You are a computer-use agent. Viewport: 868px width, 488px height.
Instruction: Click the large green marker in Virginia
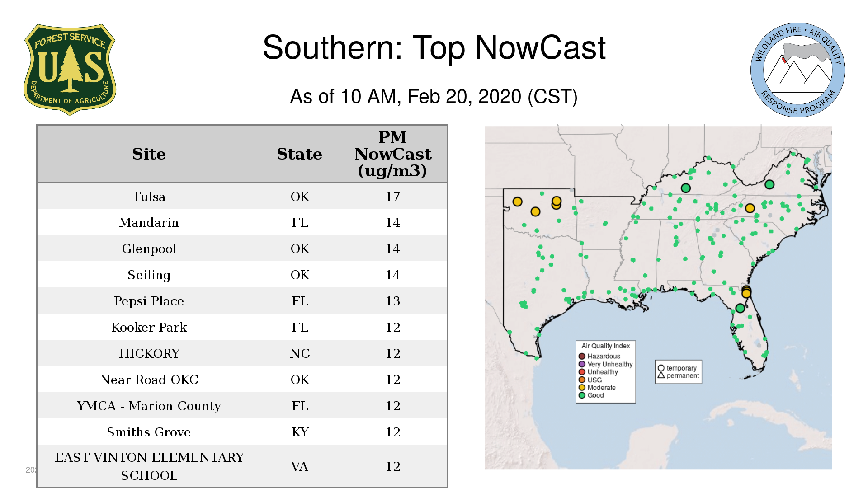click(769, 184)
